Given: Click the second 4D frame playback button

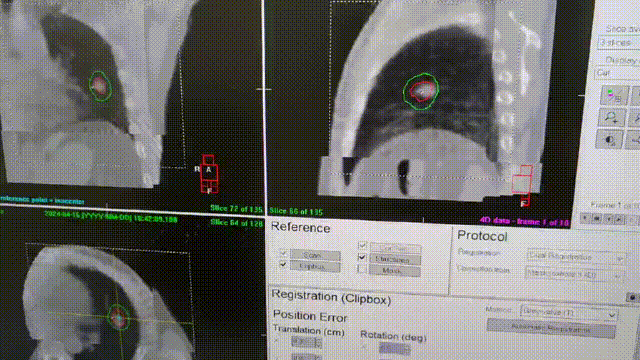Looking at the screenshot, I should [596, 219].
